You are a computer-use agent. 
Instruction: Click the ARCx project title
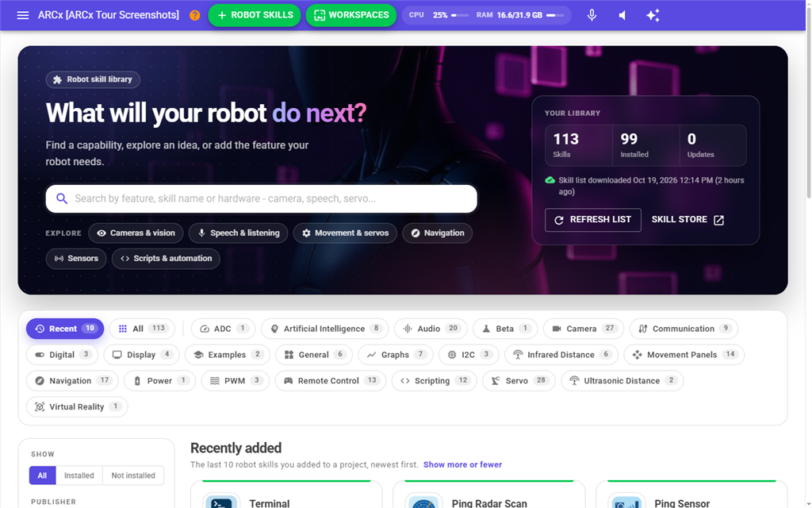pos(108,15)
